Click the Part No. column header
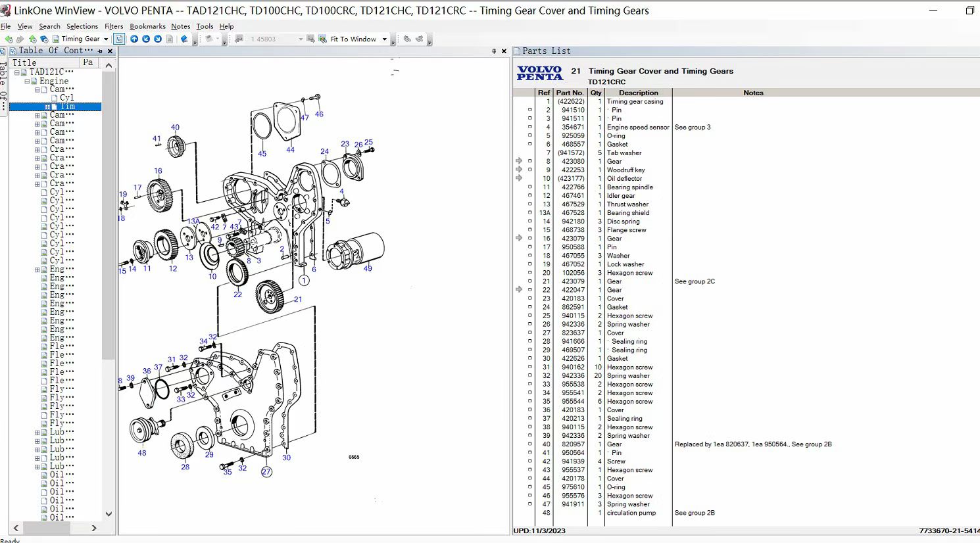 pyautogui.click(x=570, y=93)
